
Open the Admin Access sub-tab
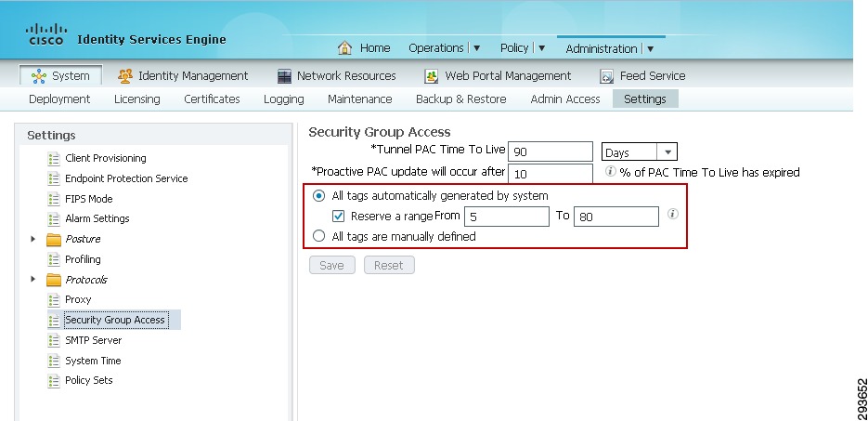[x=565, y=99]
